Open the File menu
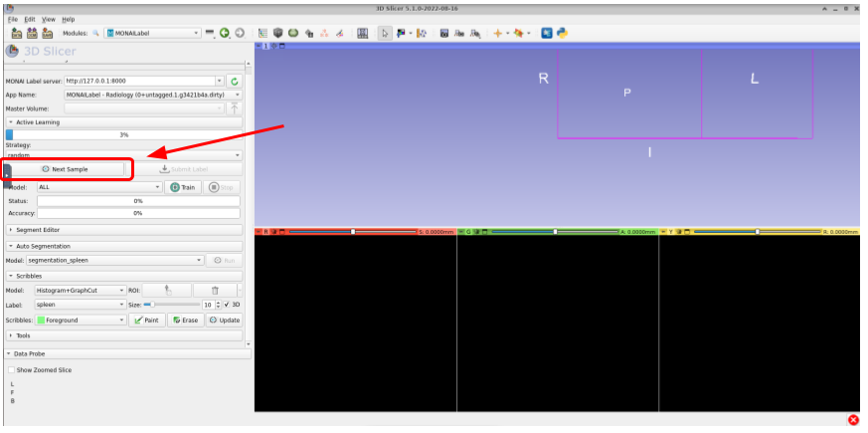 point(13,19)
